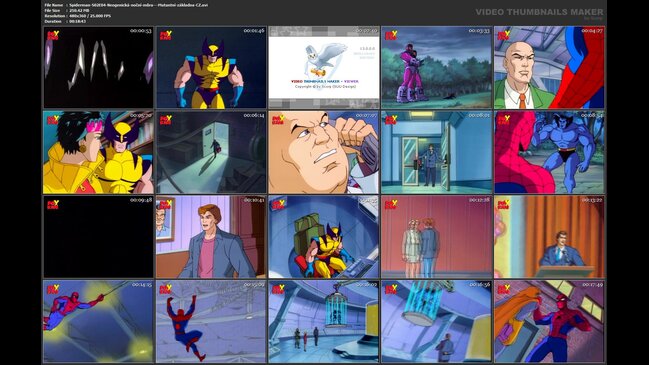
Task: Open thumbnail of Wolverine seated in cockpit
Action: 324,237
